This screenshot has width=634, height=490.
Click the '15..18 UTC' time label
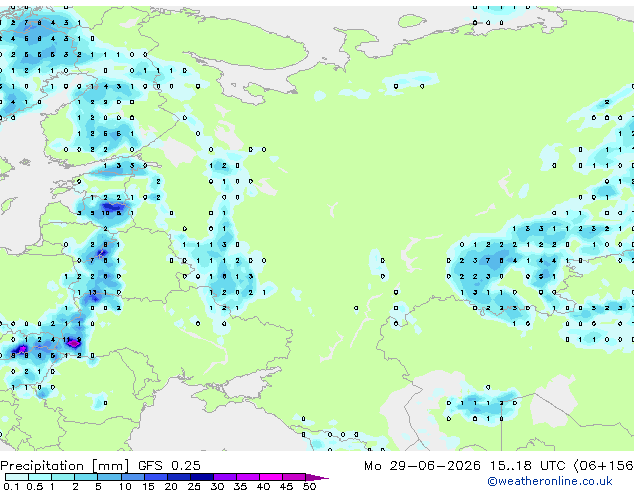(x=527, y=466)
